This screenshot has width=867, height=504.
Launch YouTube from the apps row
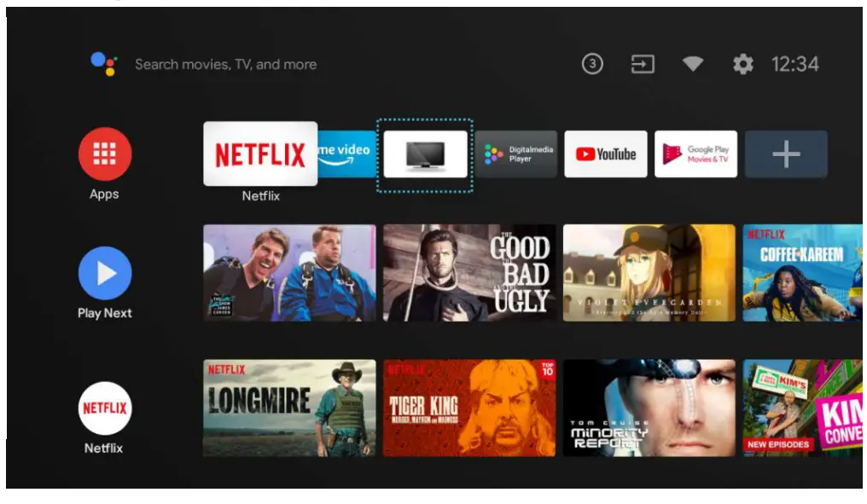coord(606,154)
